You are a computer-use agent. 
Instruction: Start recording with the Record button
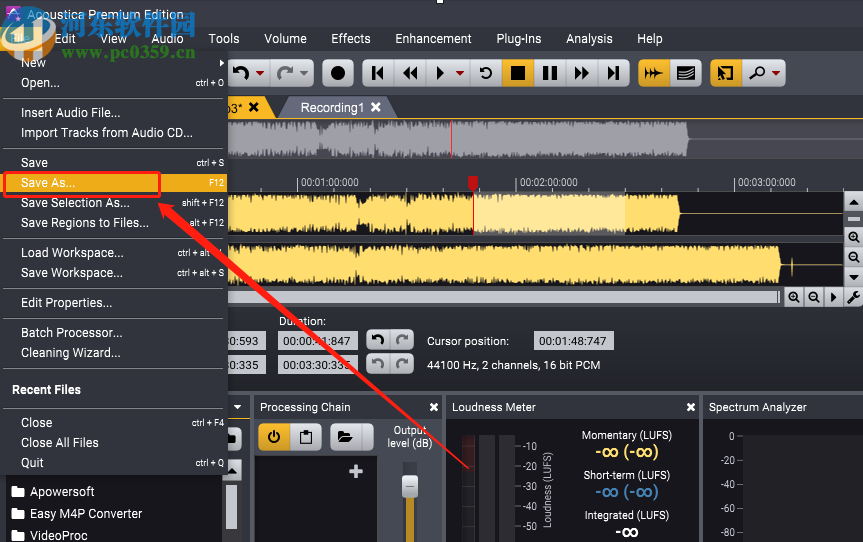pyautogui.click(x=337, y=73)
